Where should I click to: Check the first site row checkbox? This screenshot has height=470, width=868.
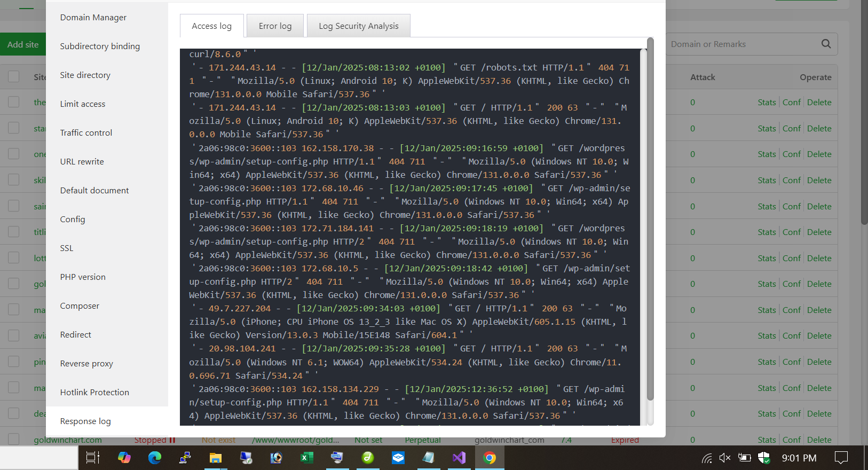point(14,102)
